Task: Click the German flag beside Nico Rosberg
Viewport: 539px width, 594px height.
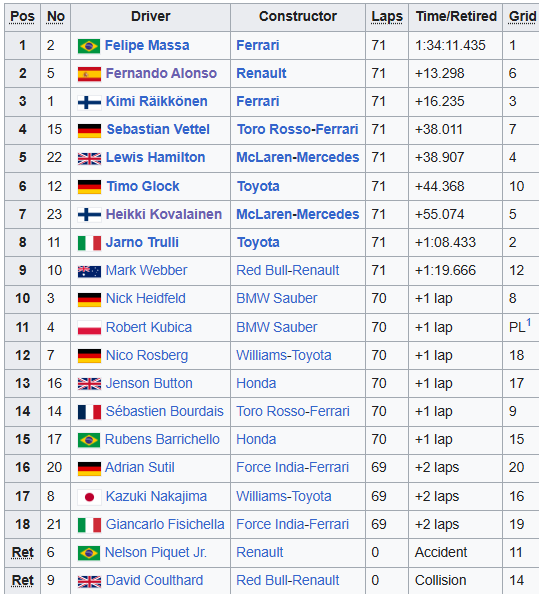Action: point(89,356)
